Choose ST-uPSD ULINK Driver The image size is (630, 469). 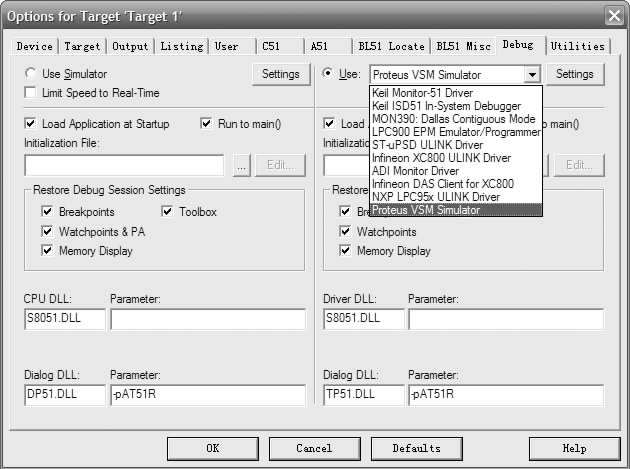456,145
